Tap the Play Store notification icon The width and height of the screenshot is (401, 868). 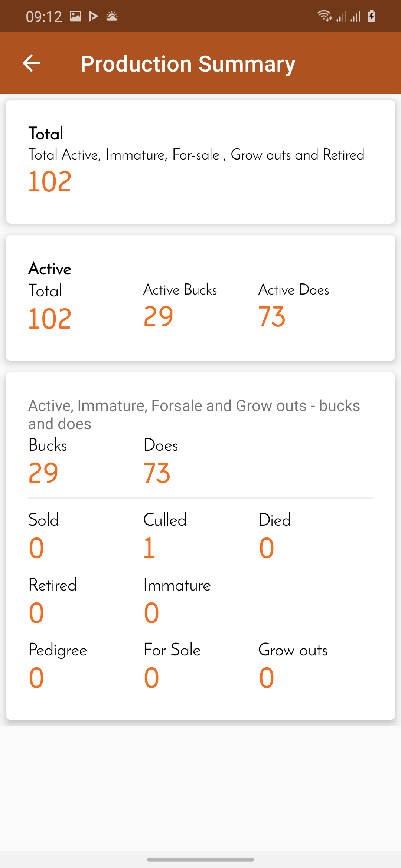point(94,16)
